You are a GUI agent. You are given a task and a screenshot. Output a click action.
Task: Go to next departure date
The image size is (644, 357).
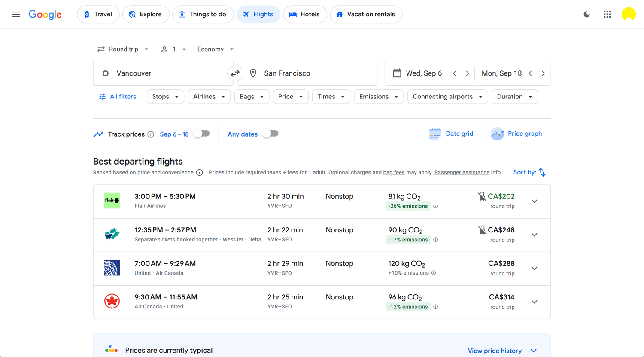click(x=468, y=73)
